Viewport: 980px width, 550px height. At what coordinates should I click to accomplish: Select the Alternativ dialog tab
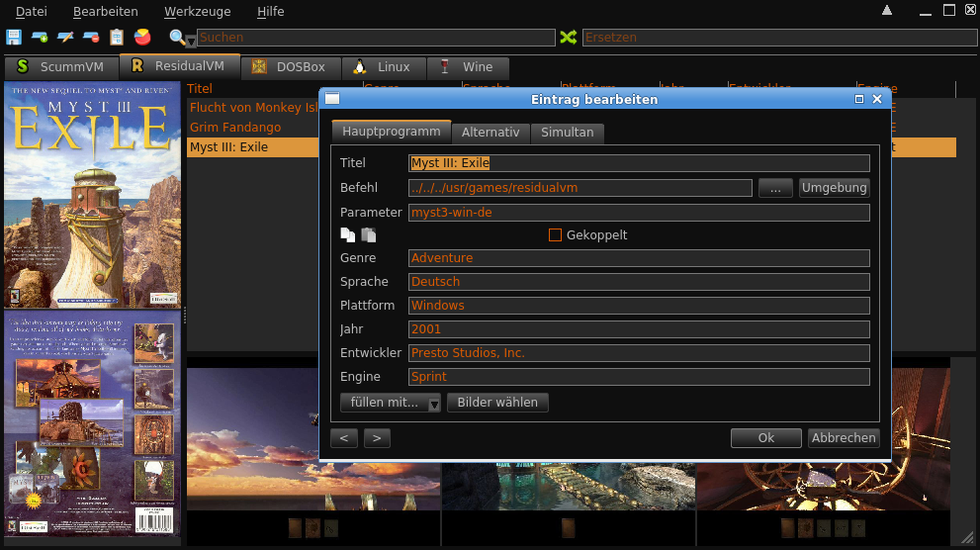[490, 133]
